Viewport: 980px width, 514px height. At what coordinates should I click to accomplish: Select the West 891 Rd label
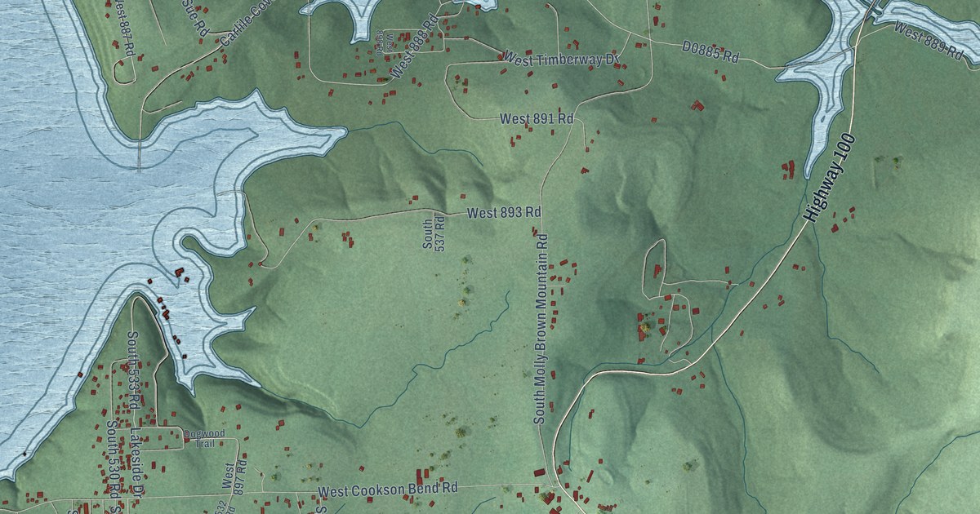point(537,118)
